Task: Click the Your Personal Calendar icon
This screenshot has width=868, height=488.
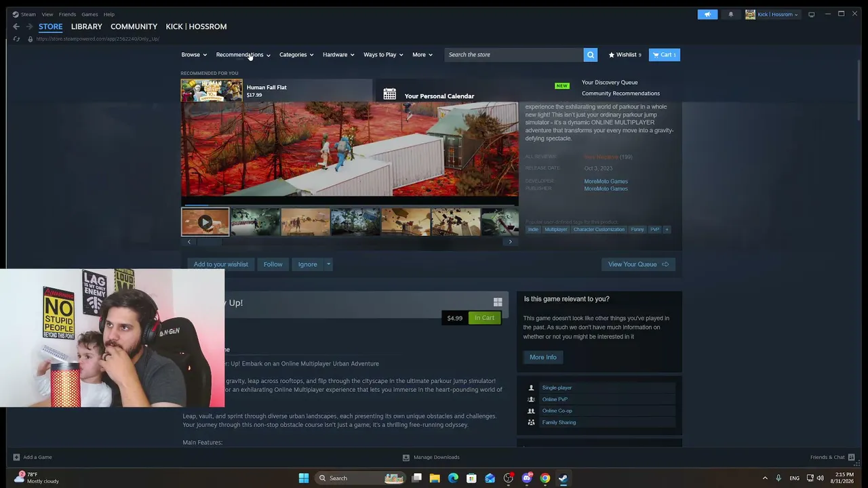Action: [389, 95]
